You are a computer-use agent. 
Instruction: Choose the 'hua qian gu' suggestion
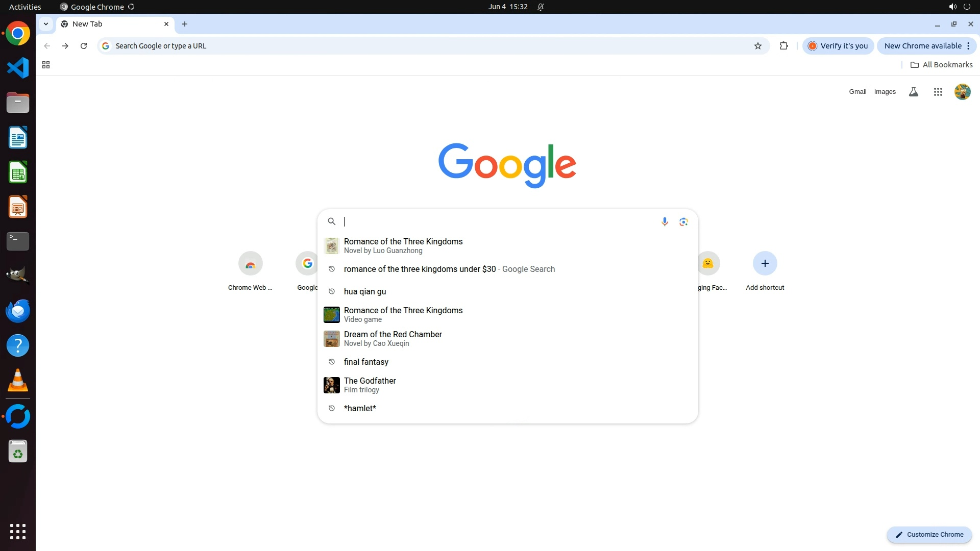365,291
